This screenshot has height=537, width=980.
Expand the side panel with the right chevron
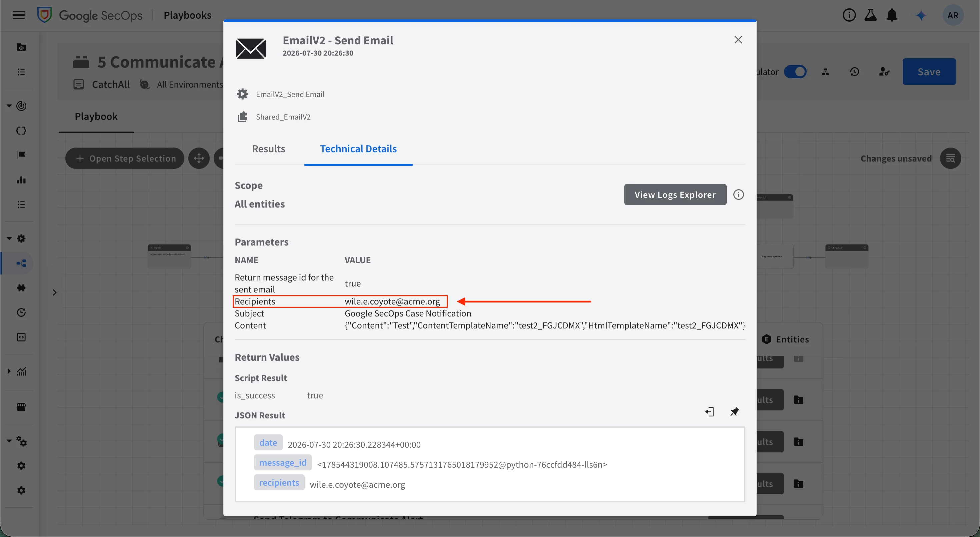click(x=54, y=292)
